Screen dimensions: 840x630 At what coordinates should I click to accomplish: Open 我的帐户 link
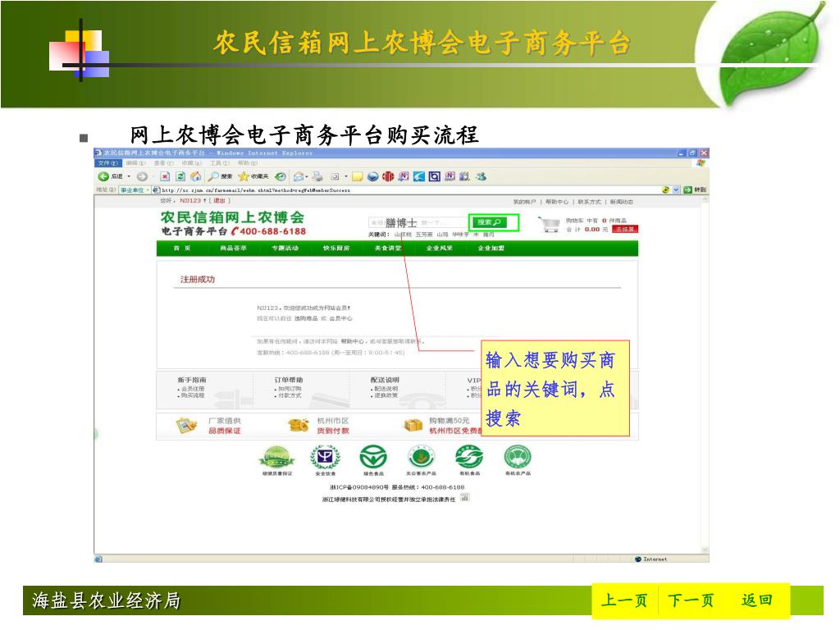[x=524, y=202]
